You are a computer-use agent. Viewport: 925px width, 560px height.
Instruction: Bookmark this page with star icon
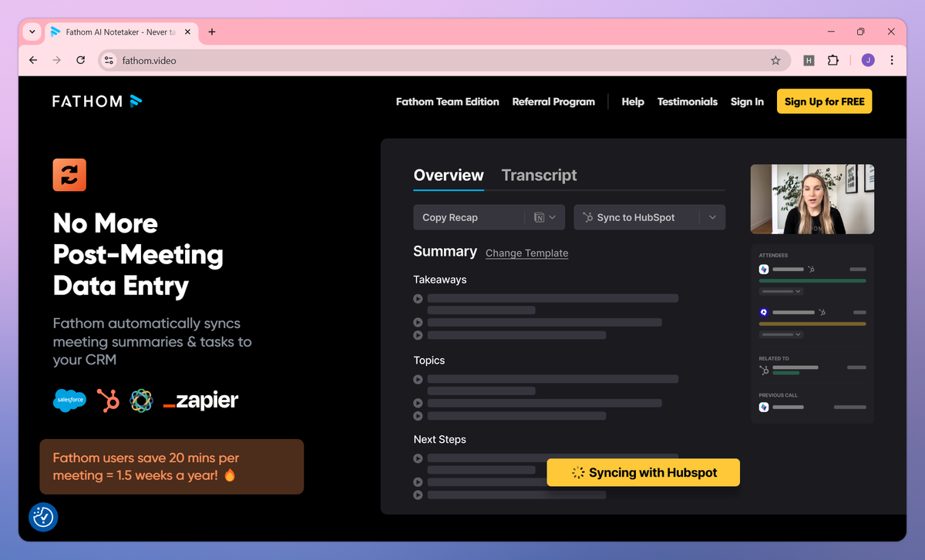pyautogui.click(x=775, y=60)
